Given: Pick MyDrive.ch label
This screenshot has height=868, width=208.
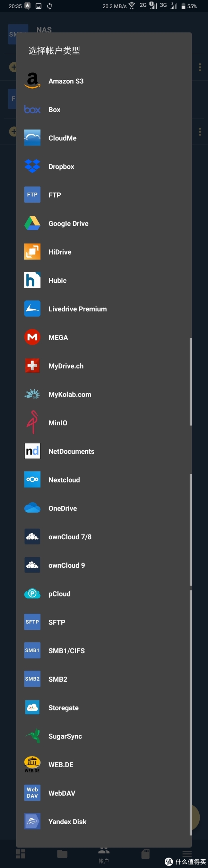Looking at the screenshot, I should point(66,366).
